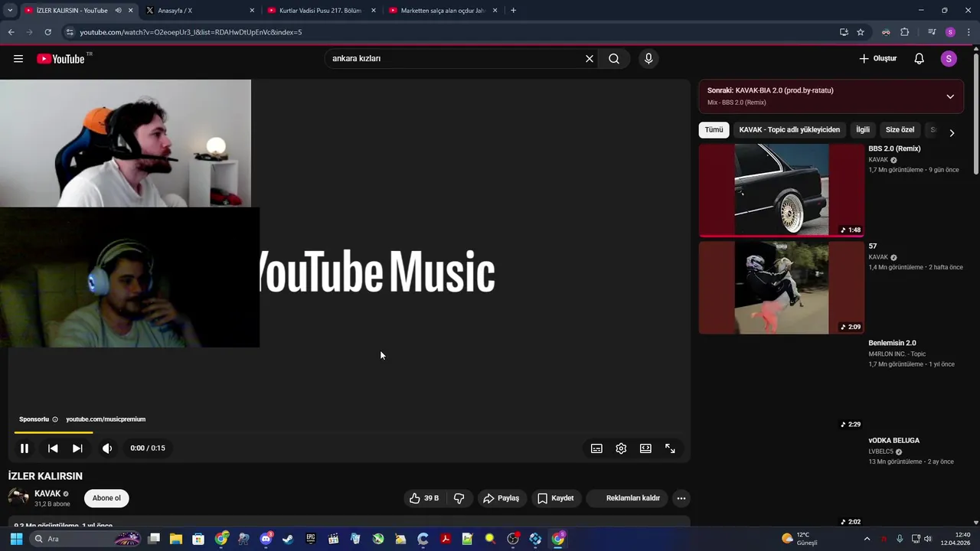Screen dimensions: 980x551
Task: Select the İlgili filter chip
Action: 863,130
